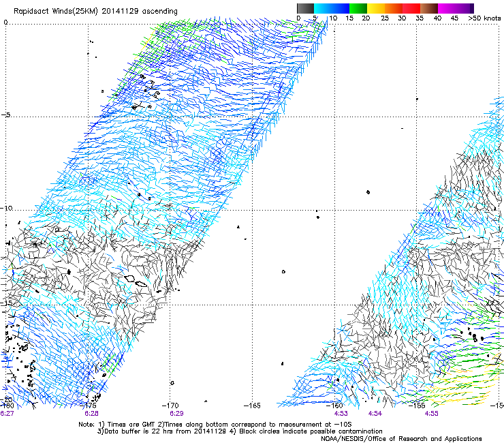Click the purple '8:28' time stamp

tap(92, 414)
